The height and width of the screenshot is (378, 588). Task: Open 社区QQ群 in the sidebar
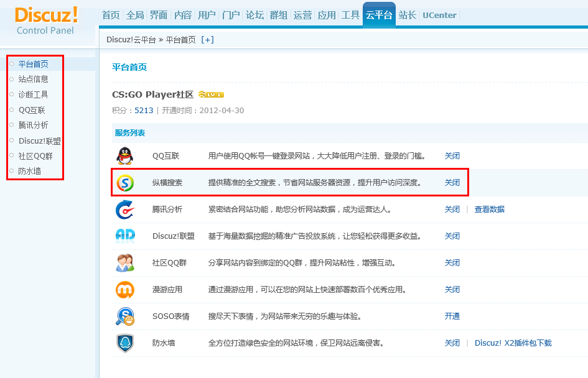35,156
